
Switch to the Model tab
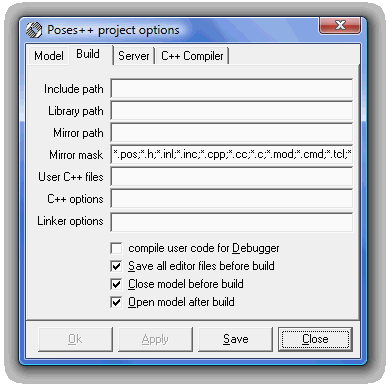point(49,56)
